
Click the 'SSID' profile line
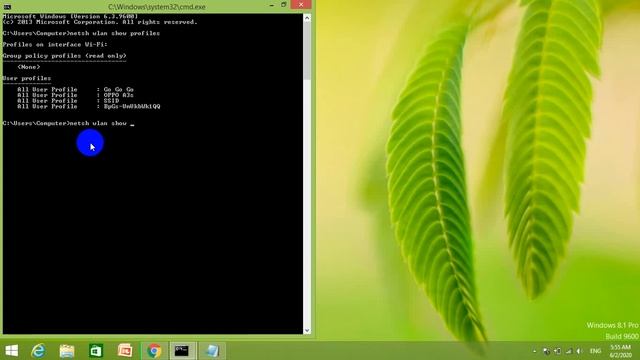tap(68, 101)
